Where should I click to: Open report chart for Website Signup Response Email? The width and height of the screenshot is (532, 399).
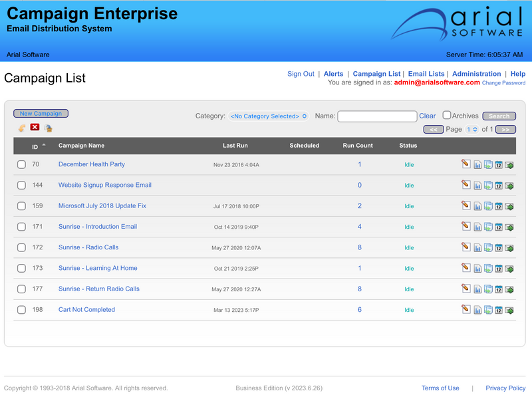coord(477,186)
